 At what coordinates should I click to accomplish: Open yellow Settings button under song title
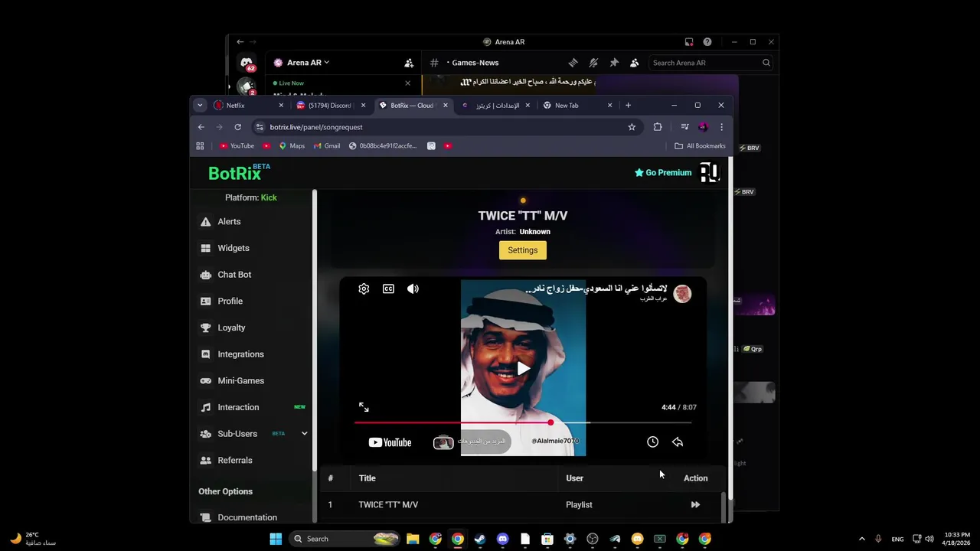pos(523,250)
